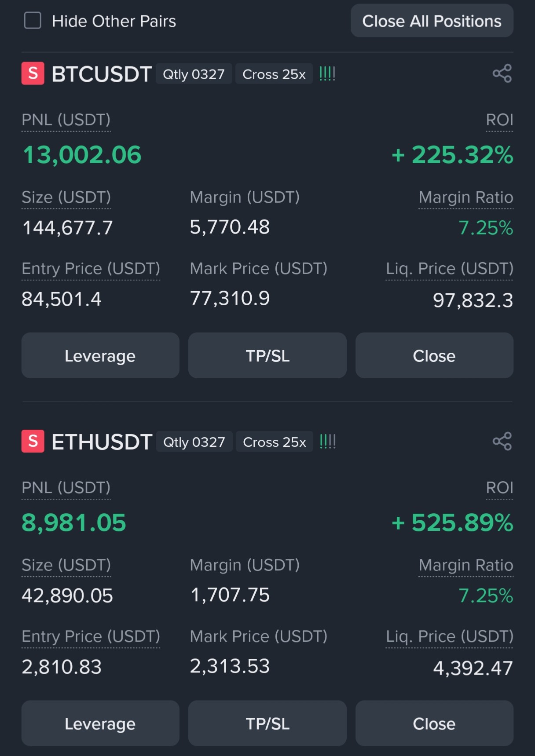This screenshot has width=535, height=756.
Task: Close all open positions
Action: tap(432, 21)
